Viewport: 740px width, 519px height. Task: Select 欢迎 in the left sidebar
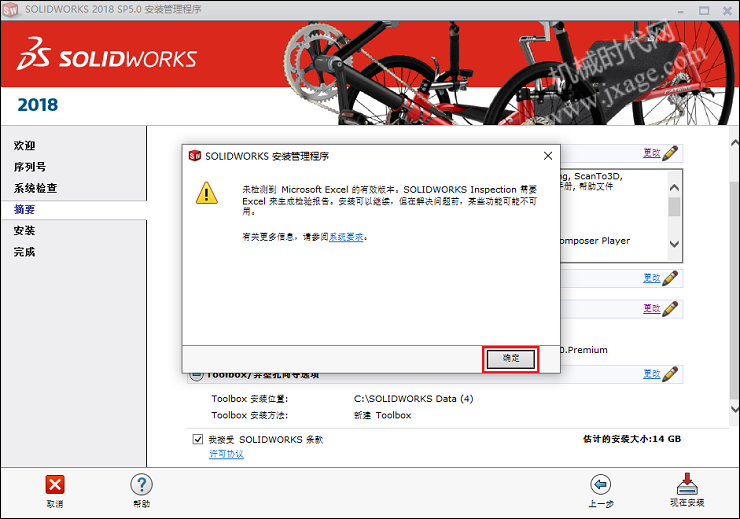(25, 145)
